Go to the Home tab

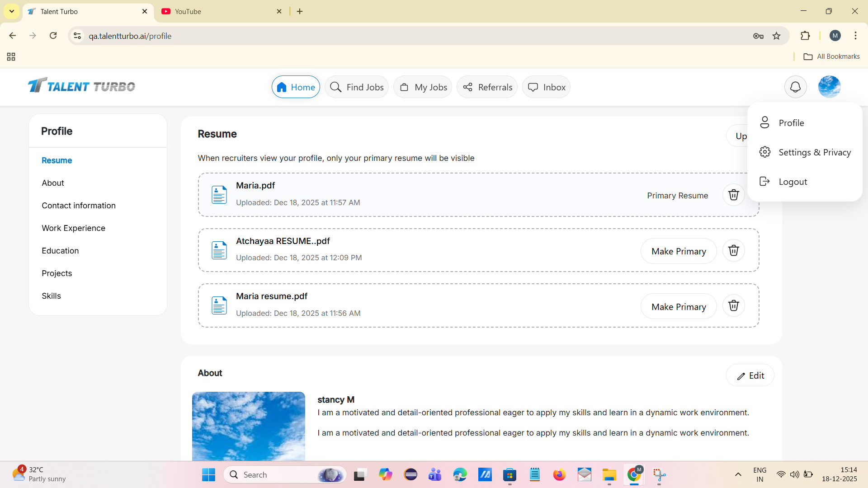pos(296,87)
